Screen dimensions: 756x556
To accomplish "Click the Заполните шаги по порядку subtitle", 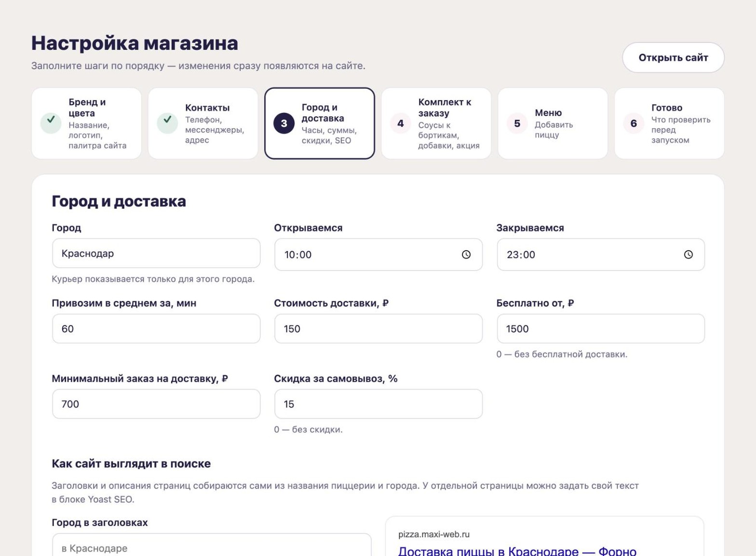I will coord(198,66).
